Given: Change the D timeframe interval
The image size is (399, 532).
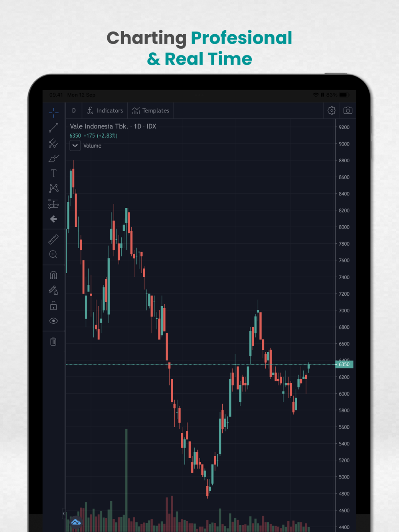Looking at the screenshot, I should pyautogui.click(x=74, y=110).
